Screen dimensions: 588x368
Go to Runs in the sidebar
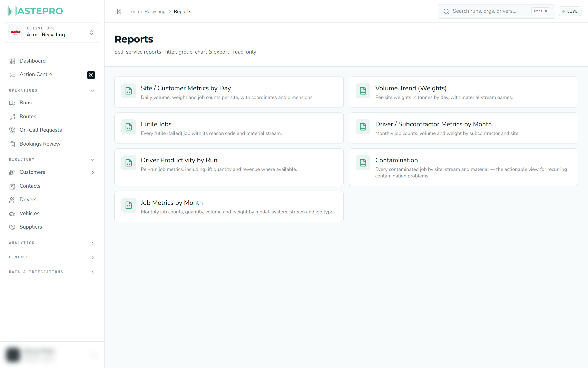[52, 103]
